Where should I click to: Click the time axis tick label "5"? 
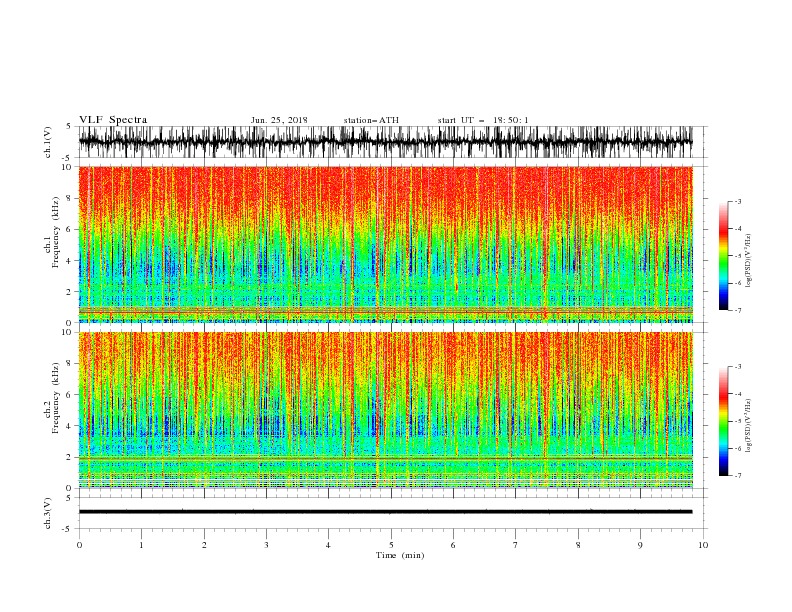point(391,546)
